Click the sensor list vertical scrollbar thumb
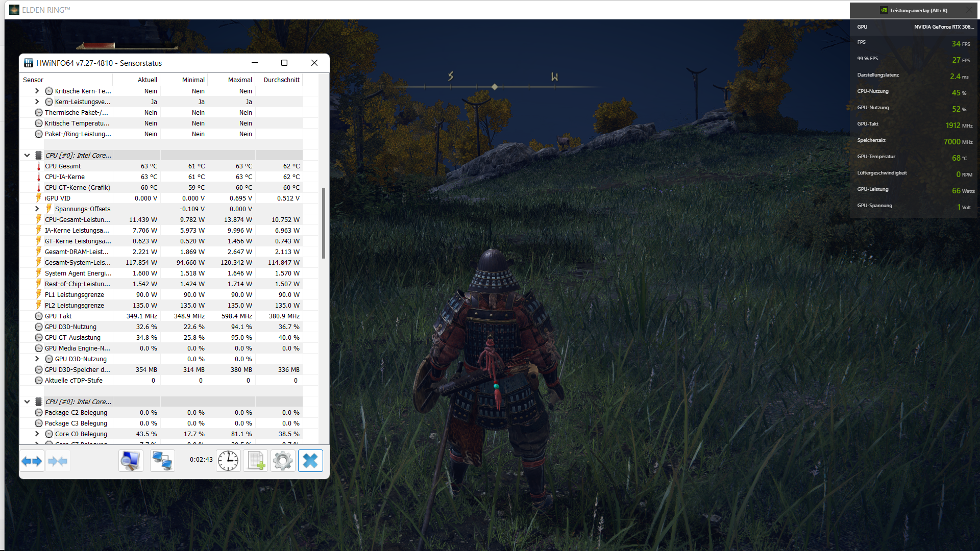Image resolution: width=980 pixels, height=551 pixels. pyautogui.click(x=323, y=223)
